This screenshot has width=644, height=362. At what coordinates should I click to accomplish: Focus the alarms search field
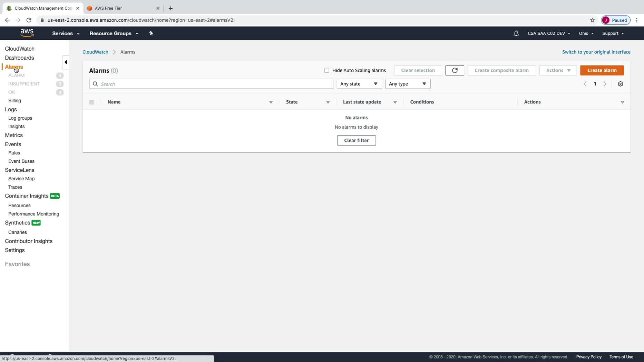click(211, 84)
